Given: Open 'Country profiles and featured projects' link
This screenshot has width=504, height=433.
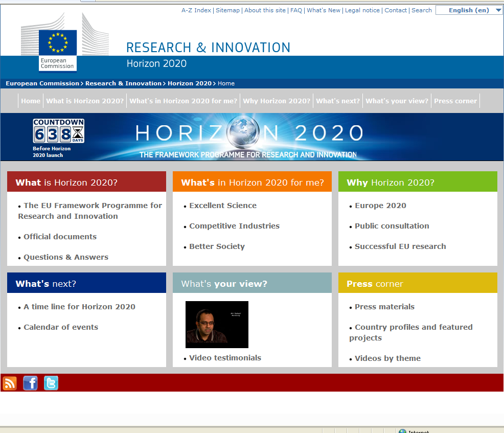Looking at the screenshot, I should (x=411, y=332).
